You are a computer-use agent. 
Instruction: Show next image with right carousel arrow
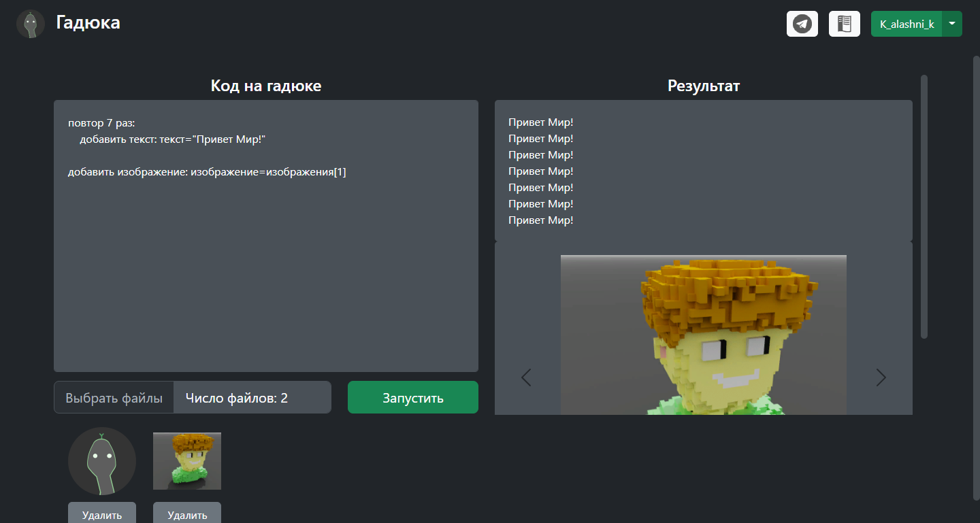881,377
